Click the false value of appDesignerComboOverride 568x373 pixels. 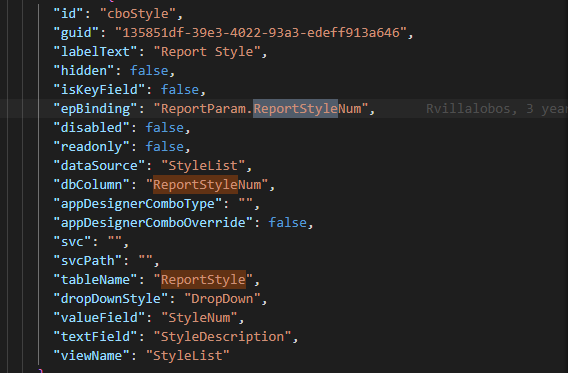point(288,223)
